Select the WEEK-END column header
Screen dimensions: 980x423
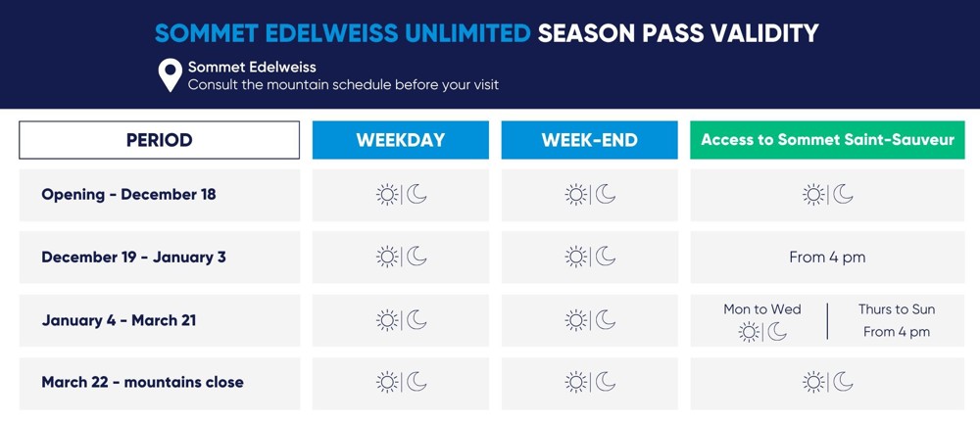coord(589,140)
